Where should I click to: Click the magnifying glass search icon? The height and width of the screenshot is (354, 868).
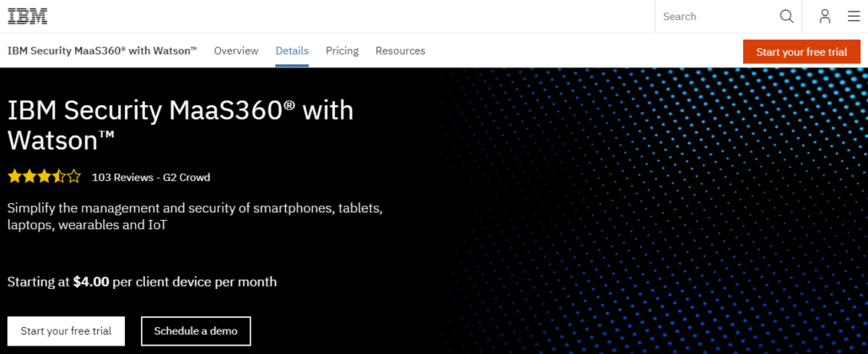click(786, 16)
